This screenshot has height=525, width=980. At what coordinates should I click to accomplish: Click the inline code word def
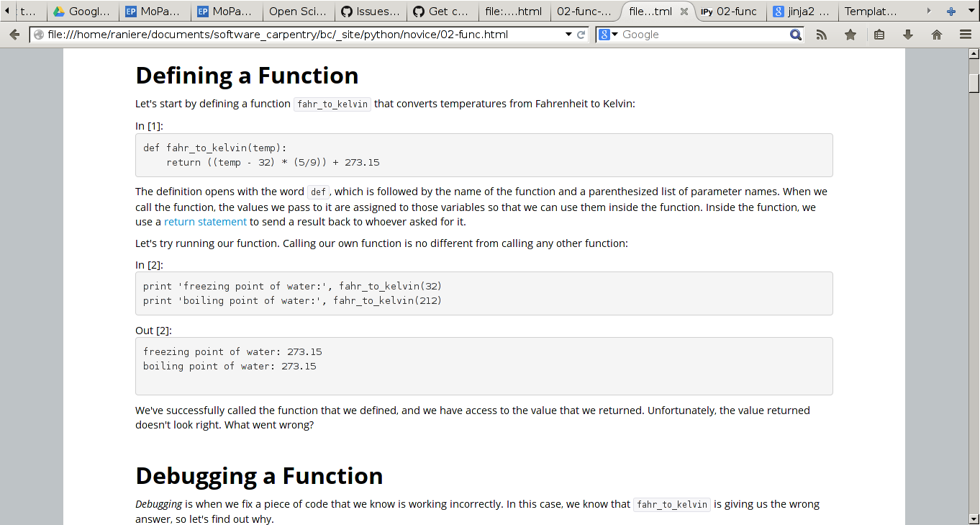coord(318,192)
